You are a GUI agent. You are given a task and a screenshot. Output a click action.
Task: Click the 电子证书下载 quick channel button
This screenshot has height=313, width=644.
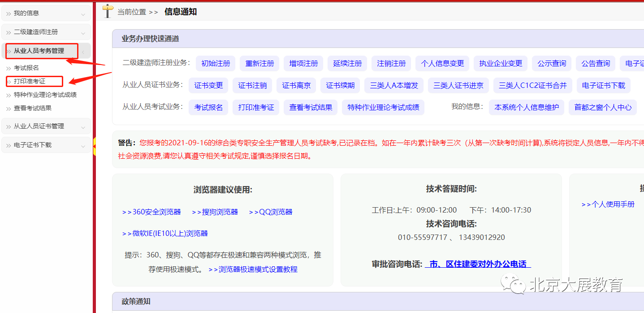[x=603, y=86]
